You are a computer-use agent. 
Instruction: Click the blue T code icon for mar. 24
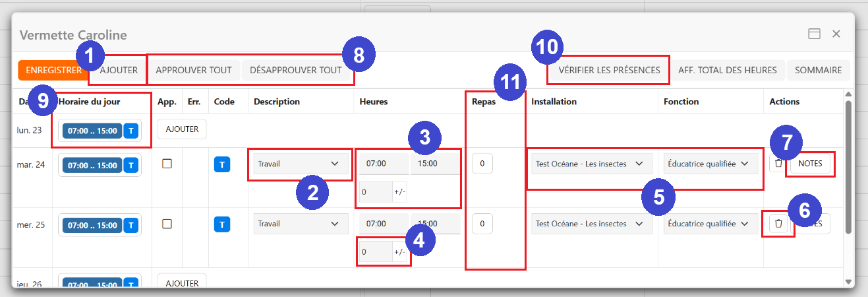221,164
